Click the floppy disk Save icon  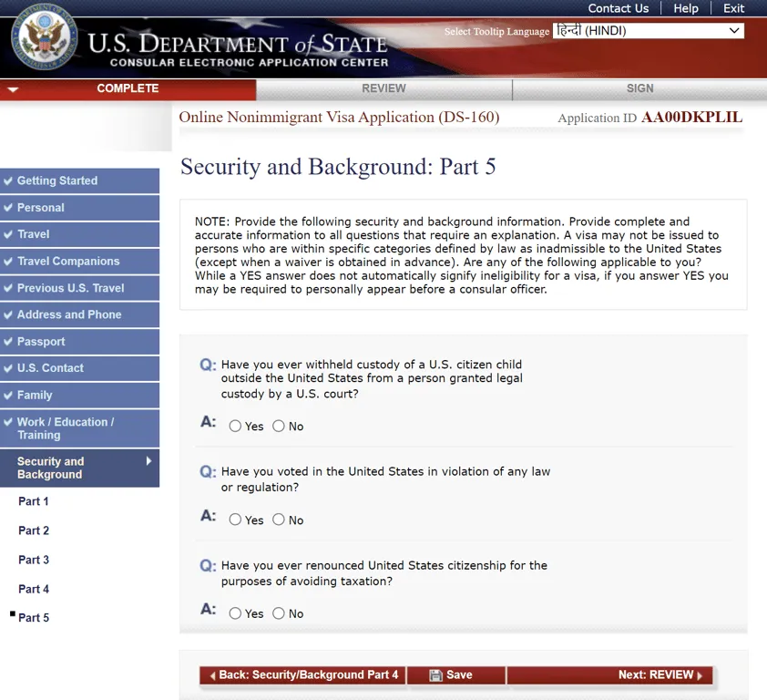click(435, 675)
